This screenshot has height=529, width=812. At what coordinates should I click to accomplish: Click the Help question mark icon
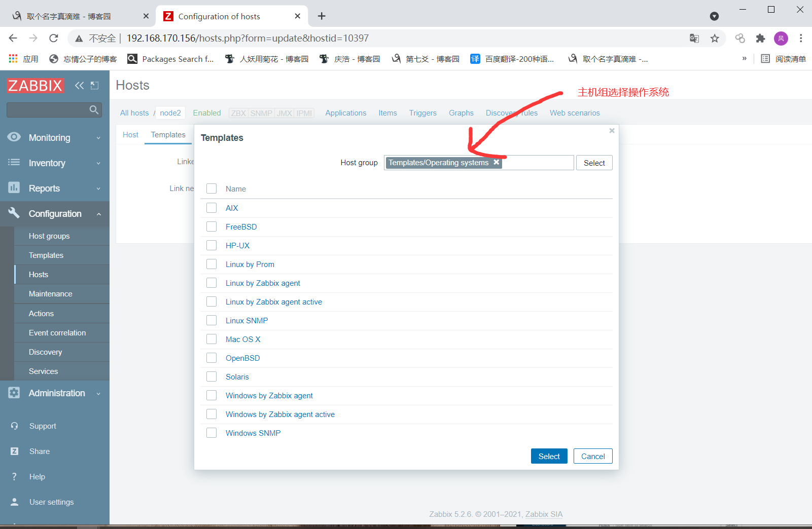click(x=14, y=477)
